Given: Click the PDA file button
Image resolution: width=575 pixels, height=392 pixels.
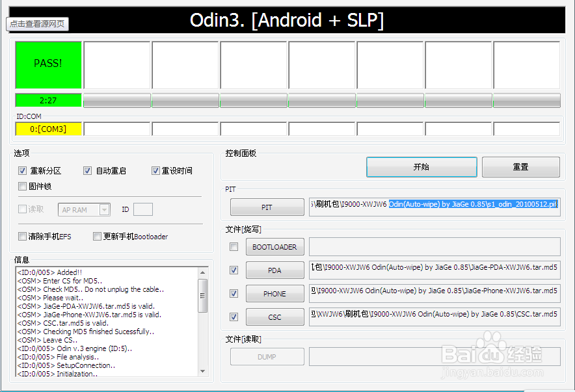Looking at the screenshot, I should pos(274,270).
